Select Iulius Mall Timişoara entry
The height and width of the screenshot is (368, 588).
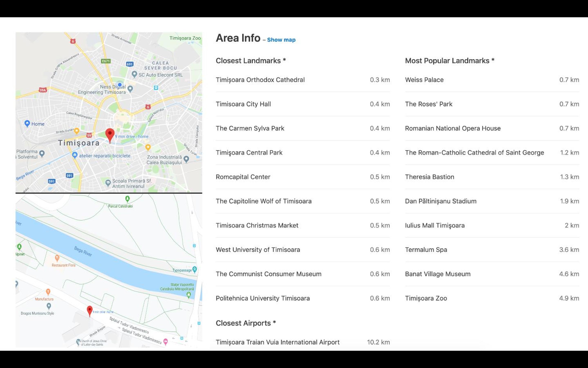[492, 225]
